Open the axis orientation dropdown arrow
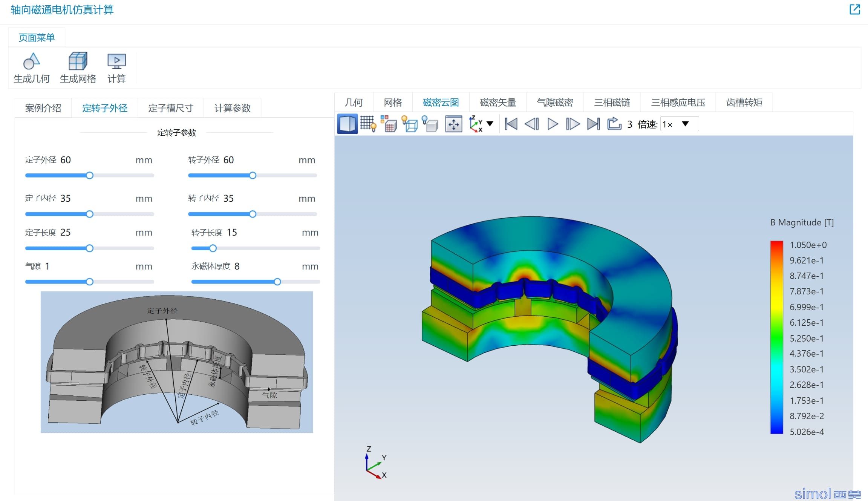Viewport: 868px width, 501px height. 490,124
